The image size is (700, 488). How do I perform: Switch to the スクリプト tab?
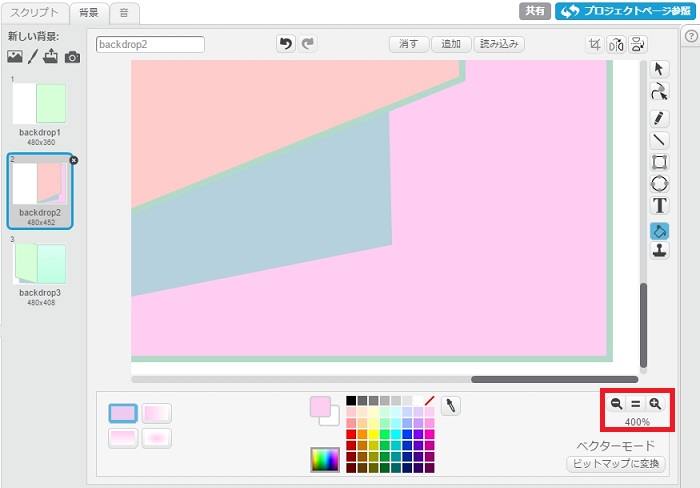(x=34, y=13)
